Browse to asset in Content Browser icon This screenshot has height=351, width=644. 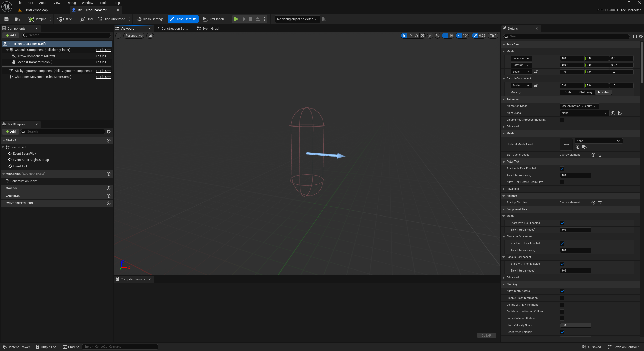(x=17, y=19)
